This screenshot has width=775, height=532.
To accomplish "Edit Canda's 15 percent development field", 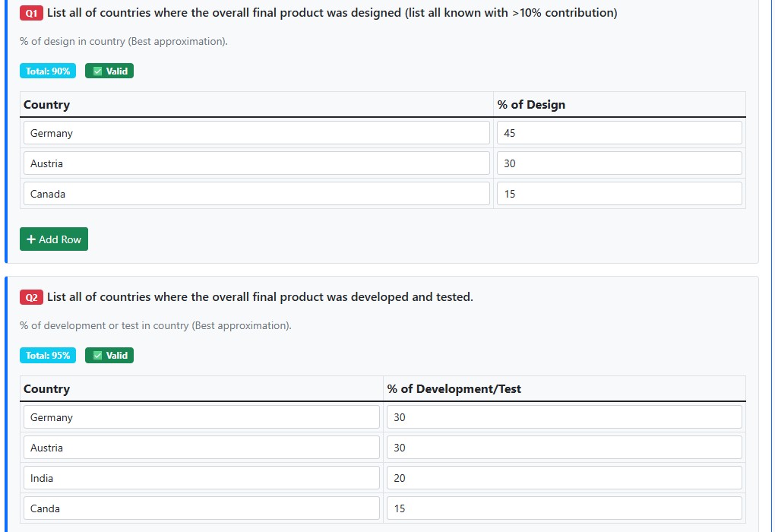I will click(x=564, y=508).
